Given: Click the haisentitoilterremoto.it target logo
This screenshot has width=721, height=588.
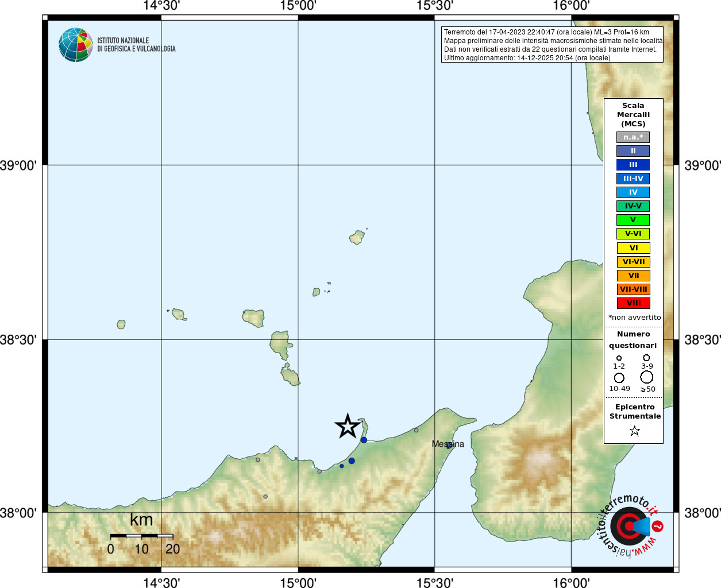Looking at the screenshot, I should (x=630, y=525).
